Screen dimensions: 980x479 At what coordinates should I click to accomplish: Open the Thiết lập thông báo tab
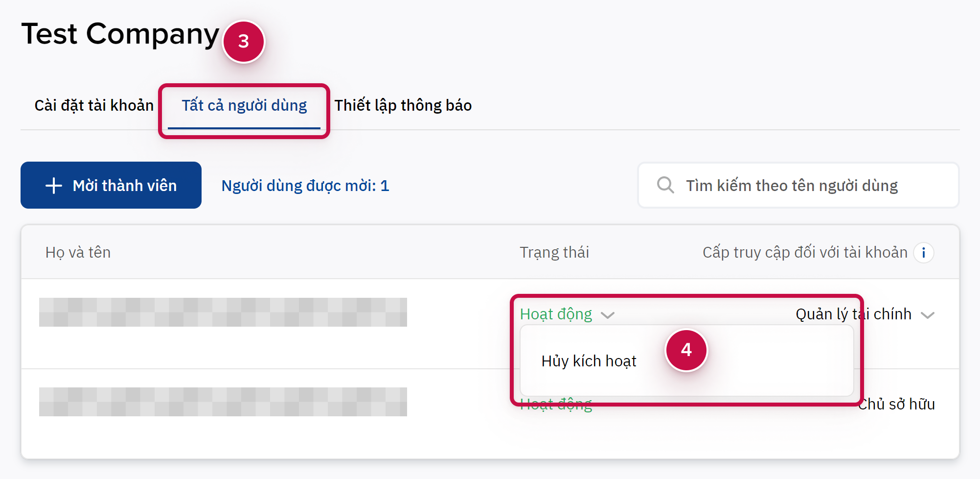coord(403,106)
